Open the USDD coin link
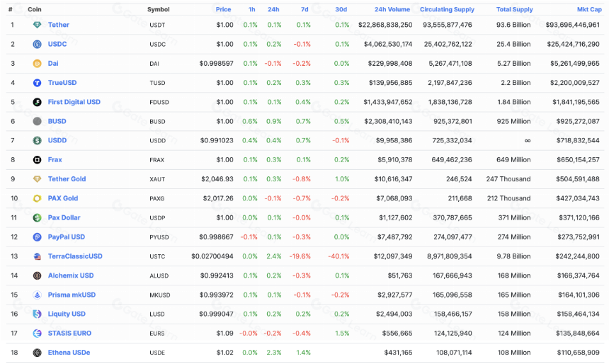The width and height of the screenshot is (609, 364). 57,141
